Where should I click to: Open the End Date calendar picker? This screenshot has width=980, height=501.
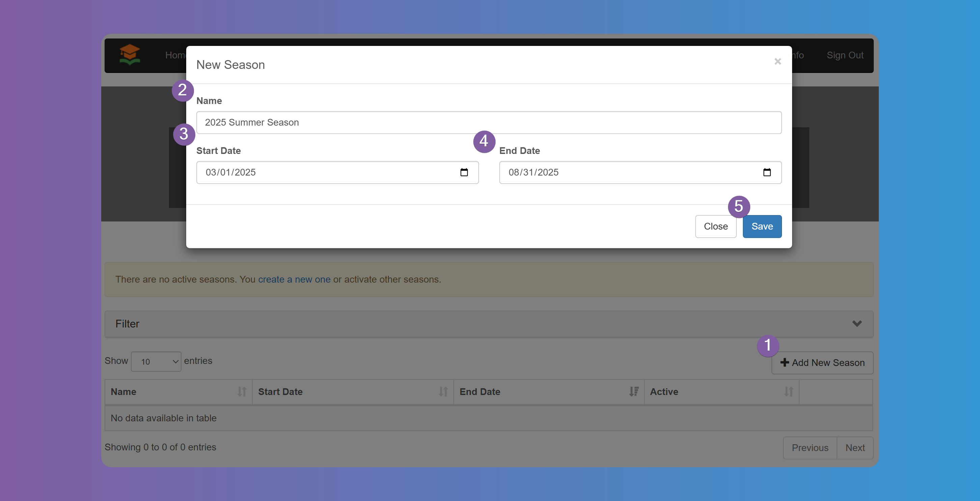(x=766, y=173)
